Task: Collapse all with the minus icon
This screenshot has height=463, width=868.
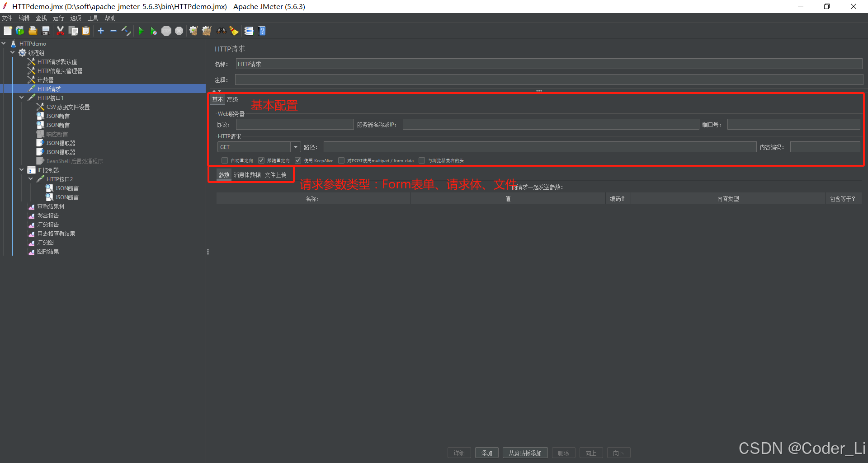Action: coord(113,31)
